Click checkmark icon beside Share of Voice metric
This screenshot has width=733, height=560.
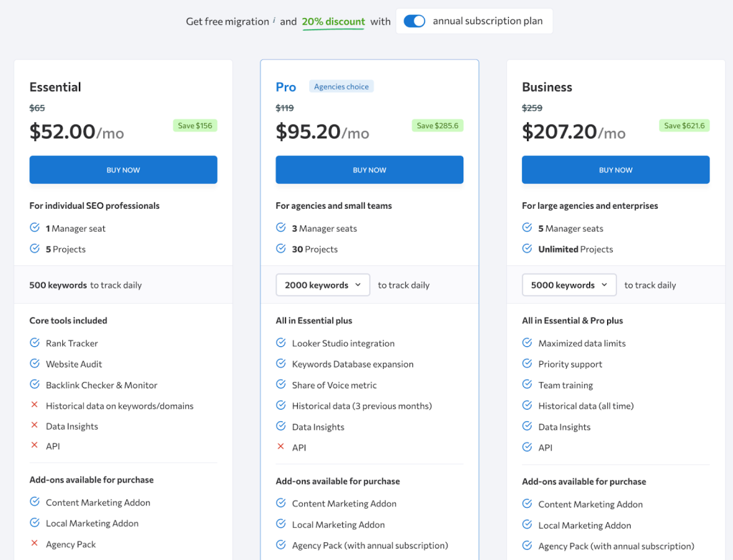pyautogui.click(x=281, y=385)
